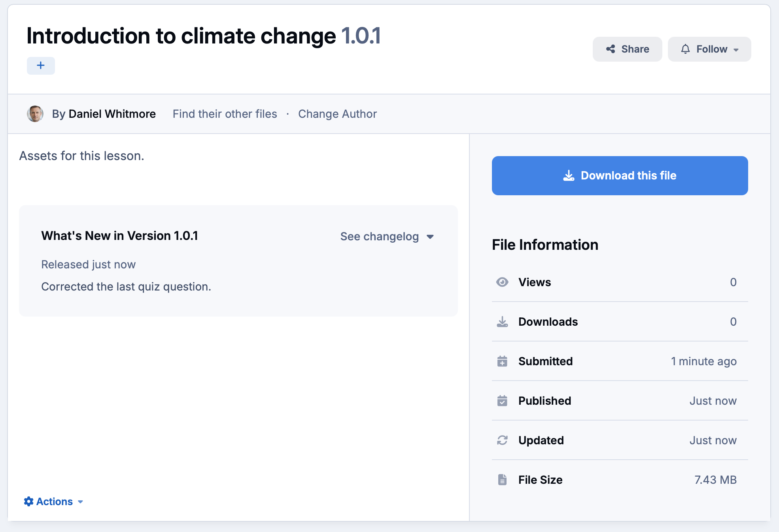Click Submitted '1 minute ago' value
Viewport: 779px width, 532px height.
(x=704, y=361)
